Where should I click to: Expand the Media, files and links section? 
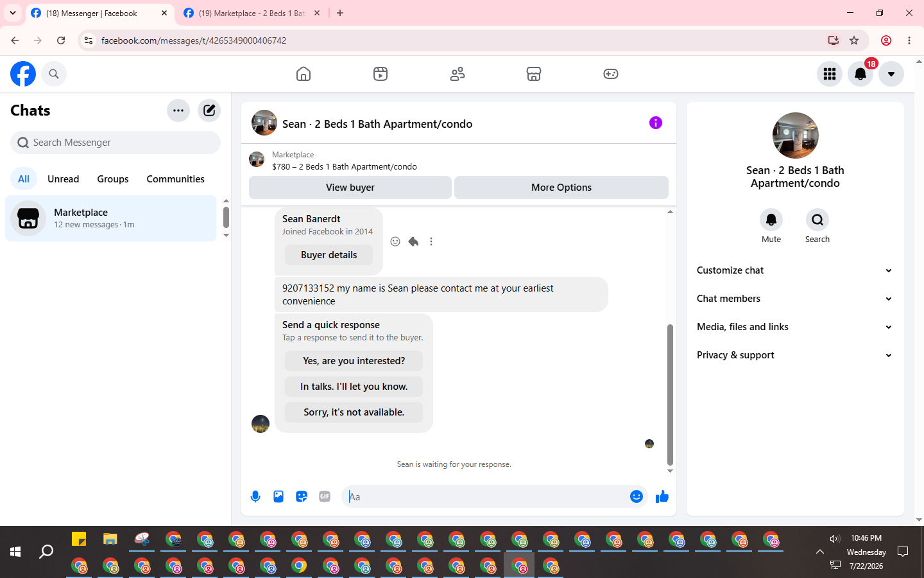[795, 327]
